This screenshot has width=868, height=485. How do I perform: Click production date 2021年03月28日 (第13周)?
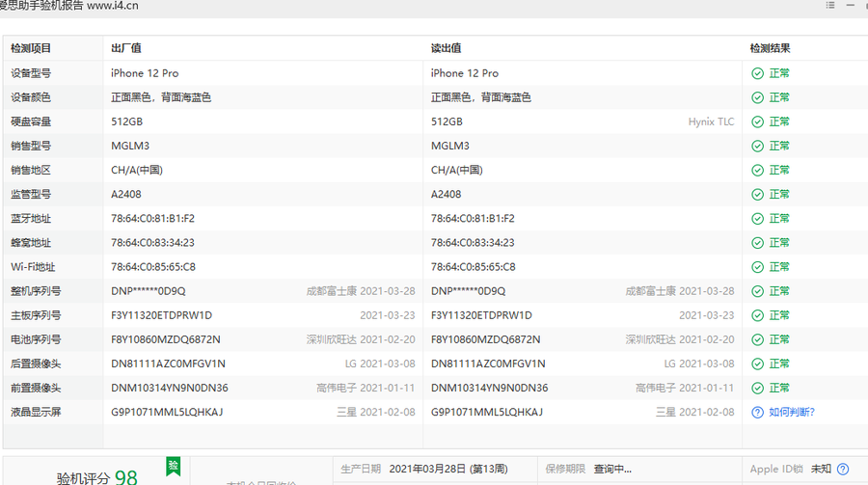448,469
